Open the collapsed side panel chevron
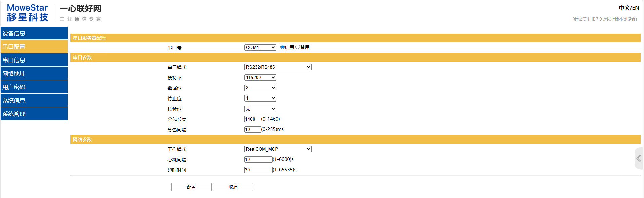Screen dimensions: 644x198 [639, 158]
